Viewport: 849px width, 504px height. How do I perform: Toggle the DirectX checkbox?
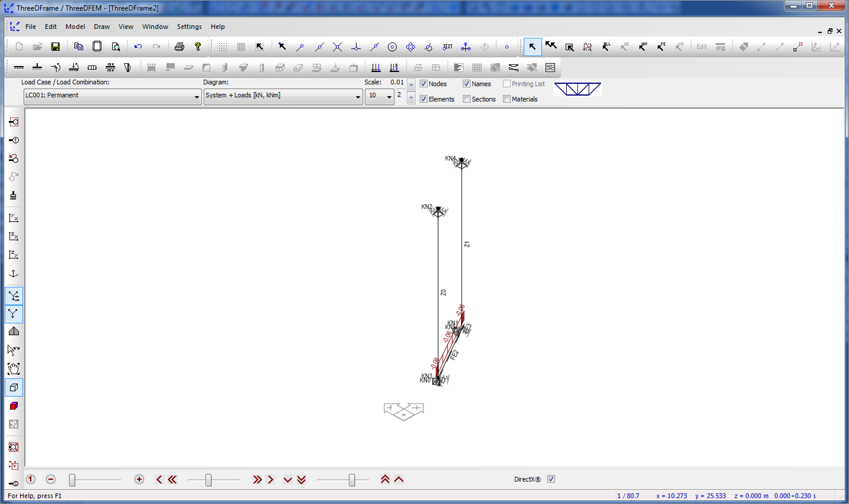pyautogui.click(x=551, y=479)
